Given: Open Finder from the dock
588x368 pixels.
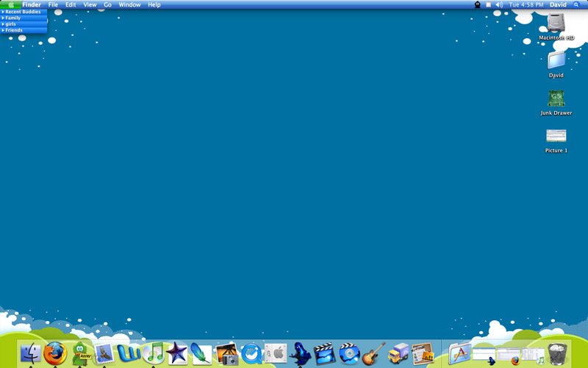Looking at the screenshot, I should click(x=30, y=353).
